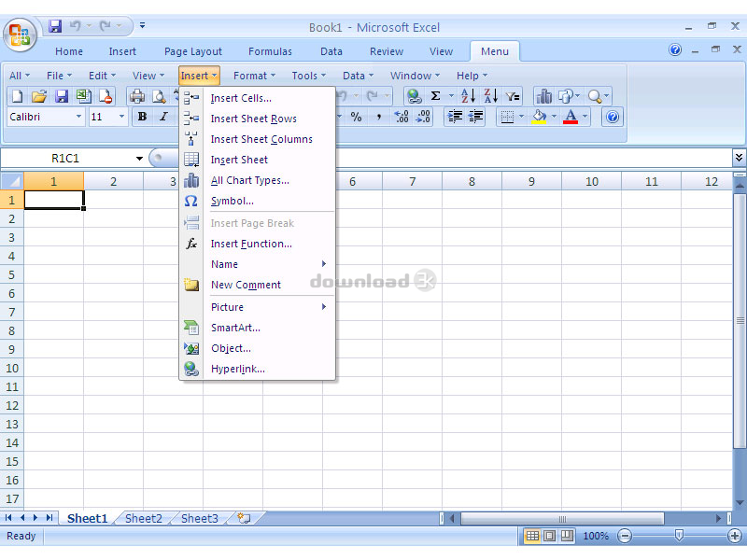Increase decimal places
This screenshot has width=747, height=560.
[x=402, y=117]
